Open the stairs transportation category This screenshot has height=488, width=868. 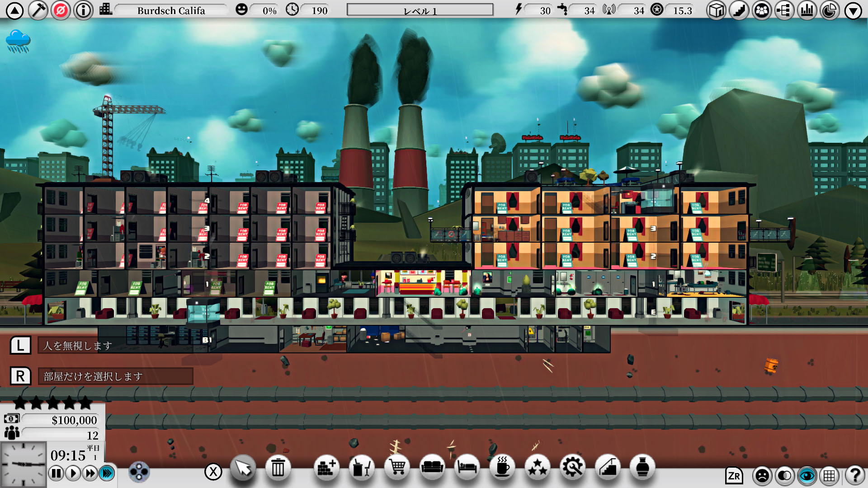coord(607,468)
